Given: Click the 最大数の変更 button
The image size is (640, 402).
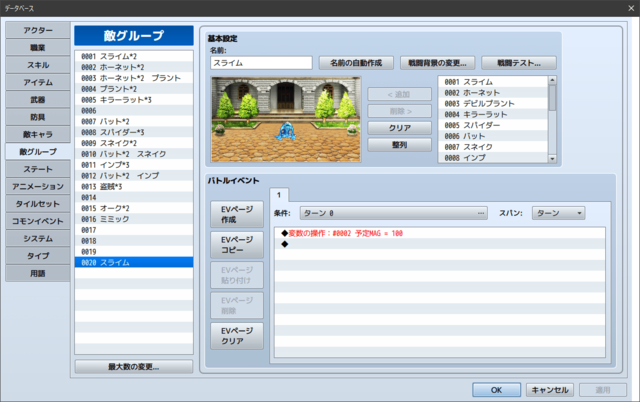Looking at the screenshot, I should pyautogui.click(x=134, y=367).
